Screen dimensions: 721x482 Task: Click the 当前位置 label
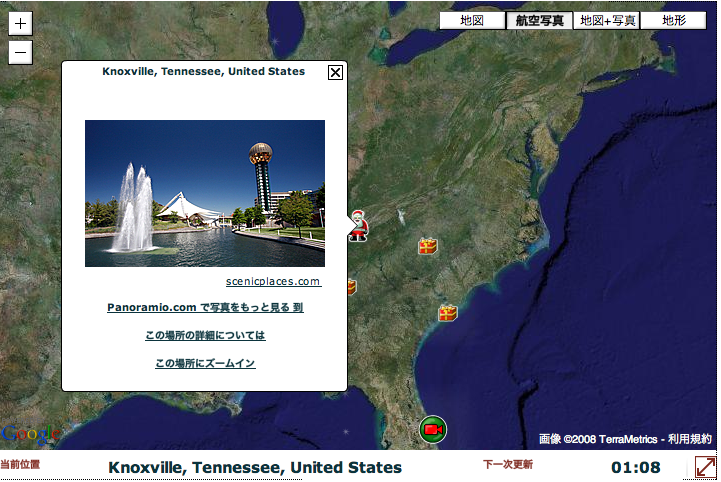point(20,465)
